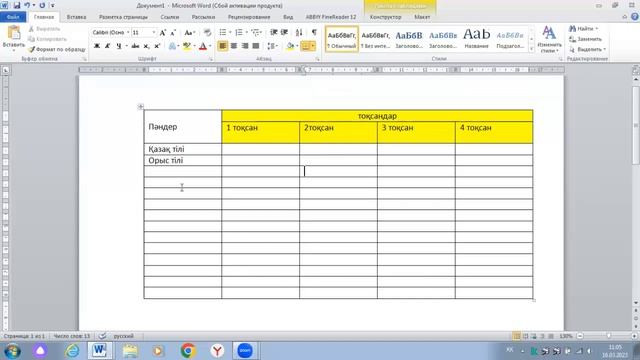Open the line spacing dropdown
The height and width of the screenshot is (360, 640).
[x=277, y=46]
